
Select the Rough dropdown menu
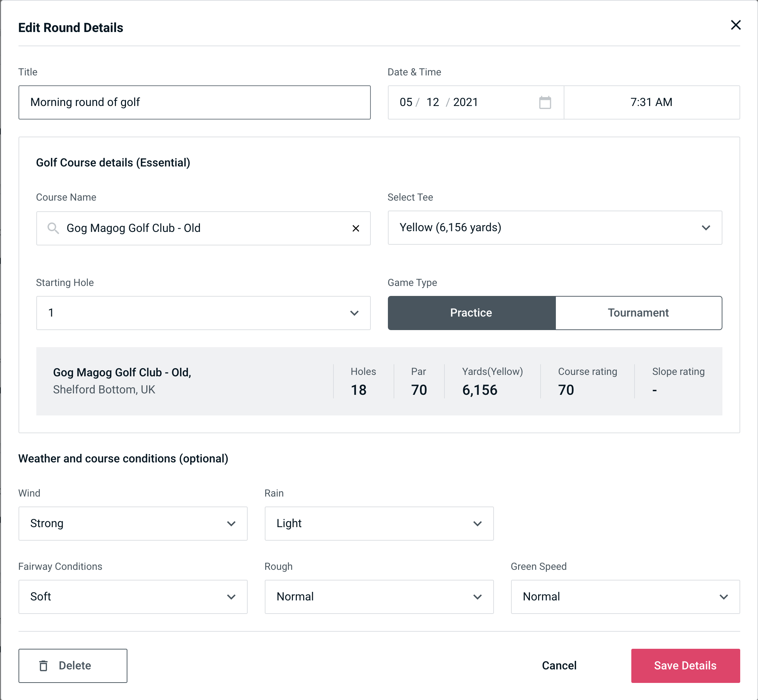(379, 596)
